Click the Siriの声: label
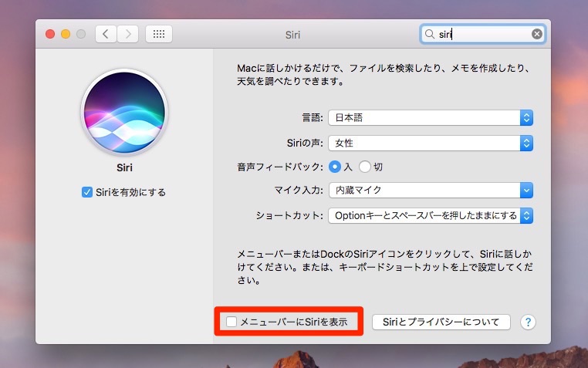 pyautogui.click(x=305, y=143)
